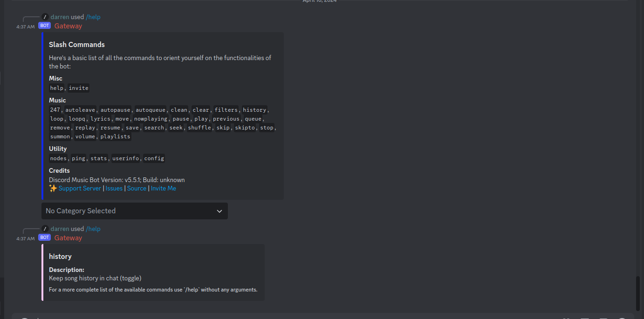
Task: Click the Music category heading
Action: (x=57, y=100)
